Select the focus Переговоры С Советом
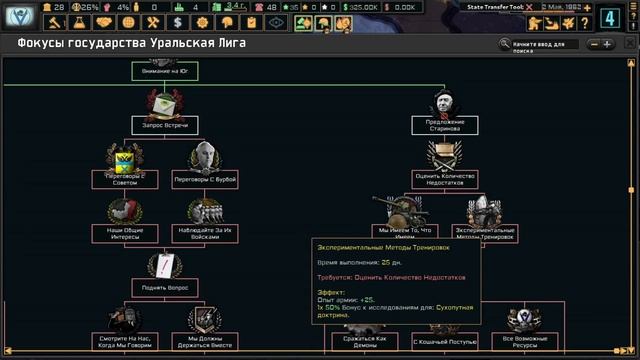The image size is (640, 360). tap(125, 180)
